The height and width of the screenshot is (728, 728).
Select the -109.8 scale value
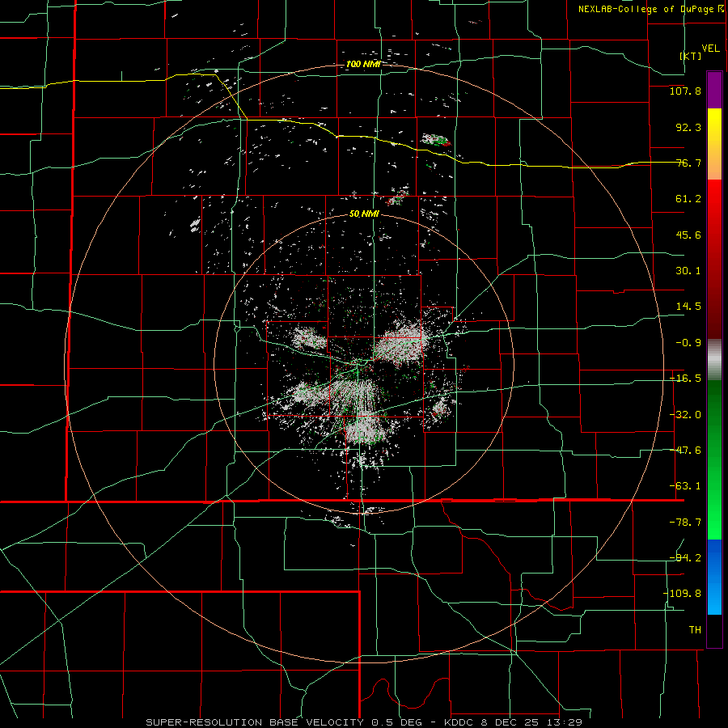coord(683,594)
